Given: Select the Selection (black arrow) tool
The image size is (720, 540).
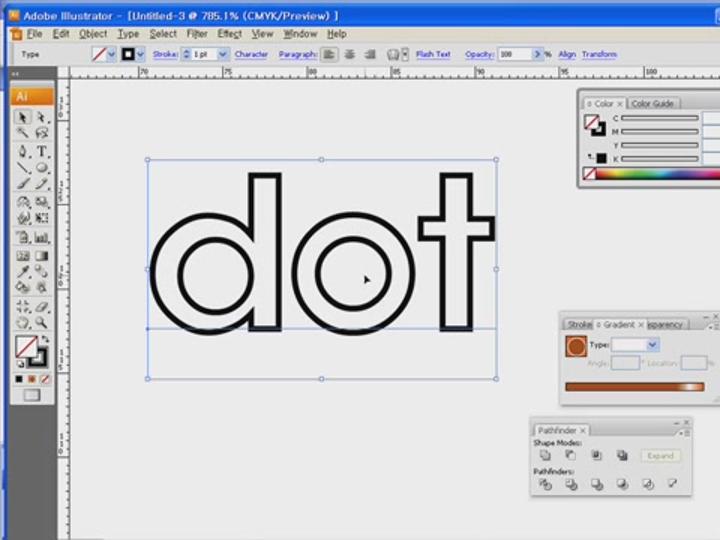Looking at the screenshot, I should 22,118.
